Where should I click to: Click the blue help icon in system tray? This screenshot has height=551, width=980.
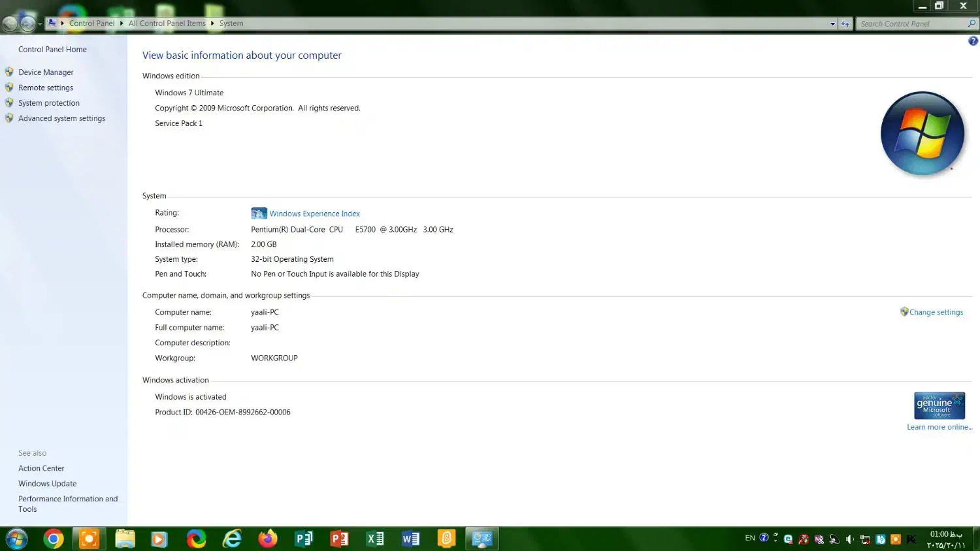[x=764, y=538]
